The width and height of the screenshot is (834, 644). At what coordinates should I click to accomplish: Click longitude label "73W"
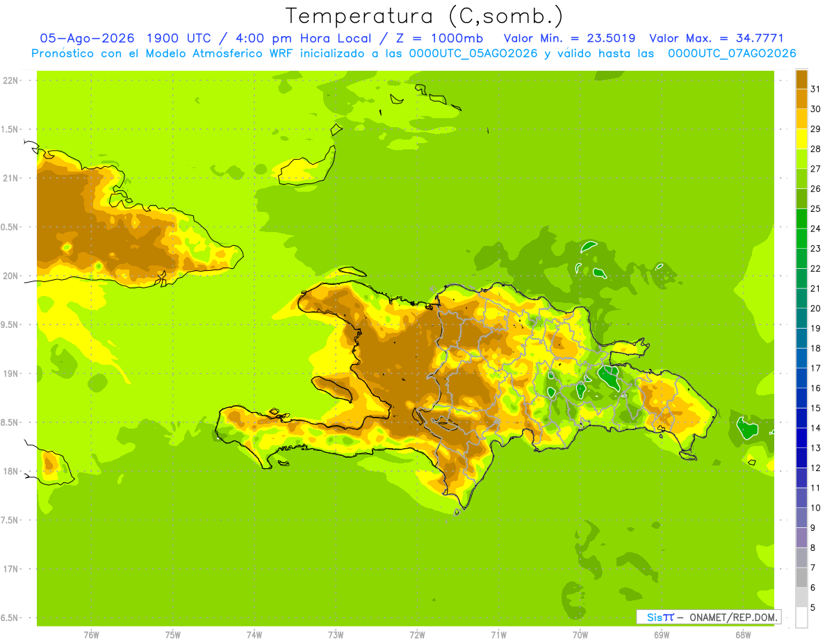click(336, 635)
